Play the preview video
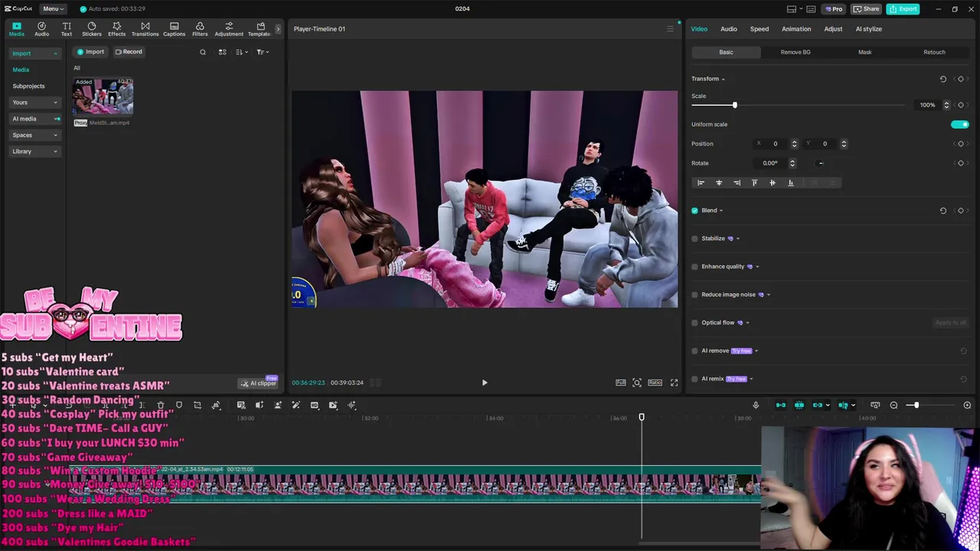Image resolution: width=980 pixels, height=551 pixels. pos(485,383)
